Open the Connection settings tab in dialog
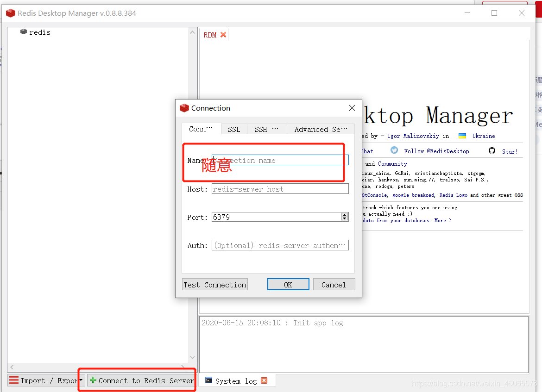542x392 pixels. (201, 129)
